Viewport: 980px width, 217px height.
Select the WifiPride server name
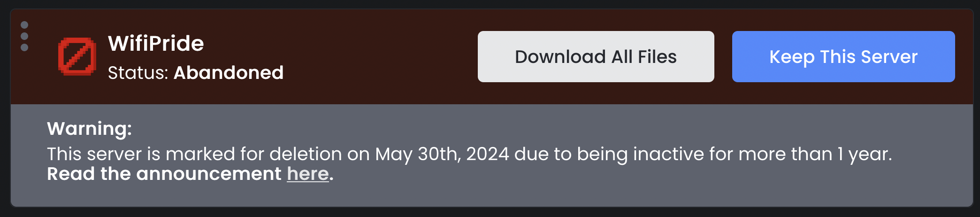pos(156,44)
